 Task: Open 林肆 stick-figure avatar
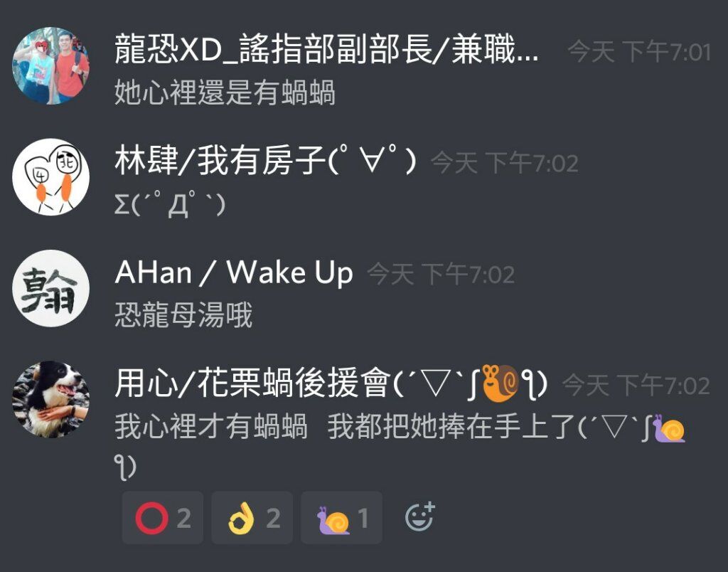(50, 177)
